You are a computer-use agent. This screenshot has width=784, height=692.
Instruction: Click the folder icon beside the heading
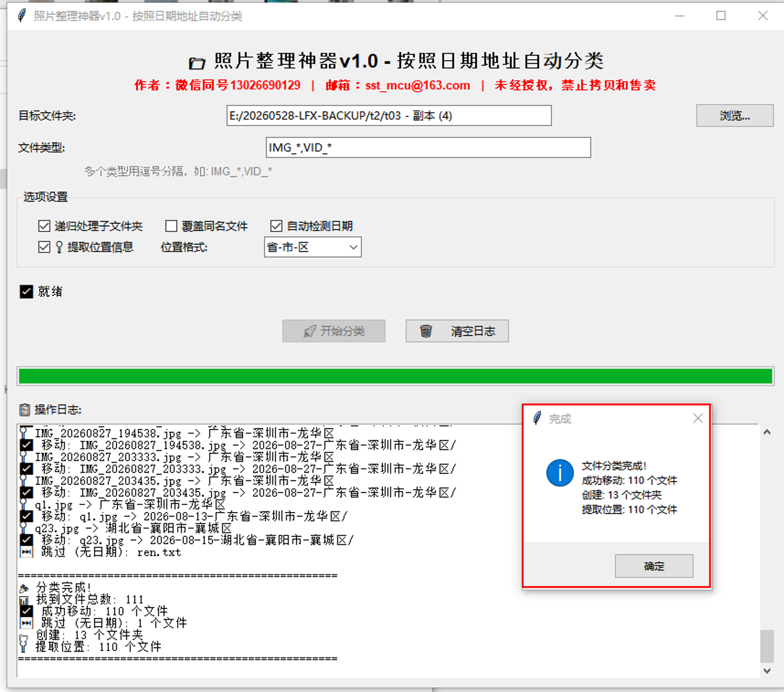click(197, 63)
